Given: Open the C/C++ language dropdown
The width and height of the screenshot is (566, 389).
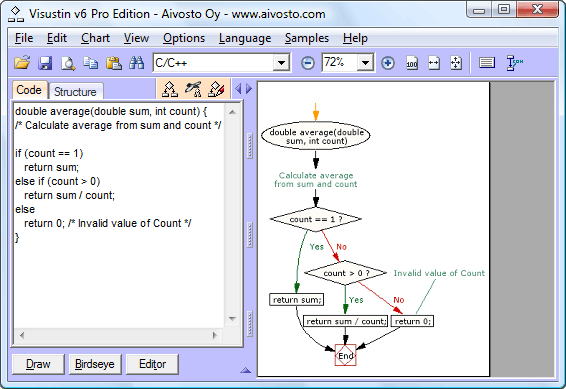Looking at the screenshot, I should (281, 63).
